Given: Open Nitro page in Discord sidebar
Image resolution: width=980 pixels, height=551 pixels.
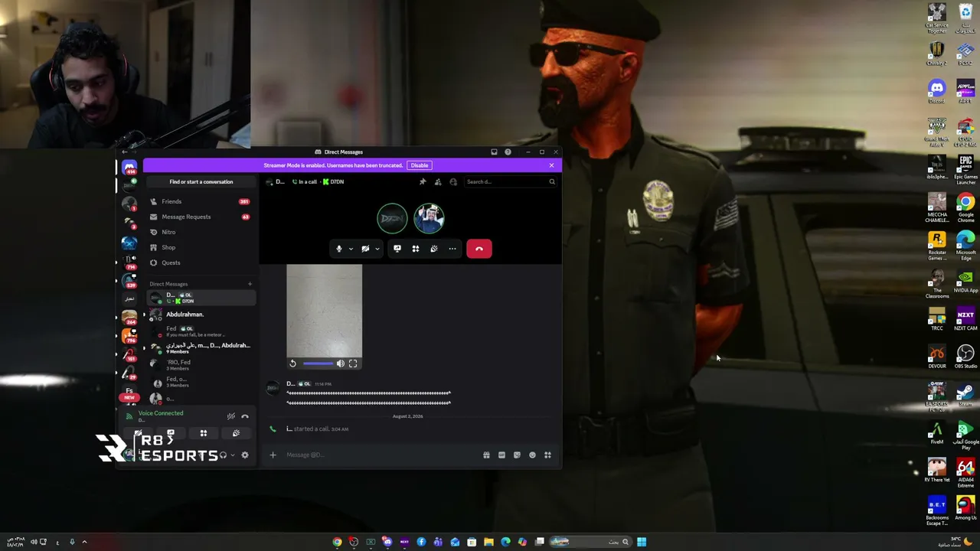Looking at the screenshot, I should click(x=201, y=232).
